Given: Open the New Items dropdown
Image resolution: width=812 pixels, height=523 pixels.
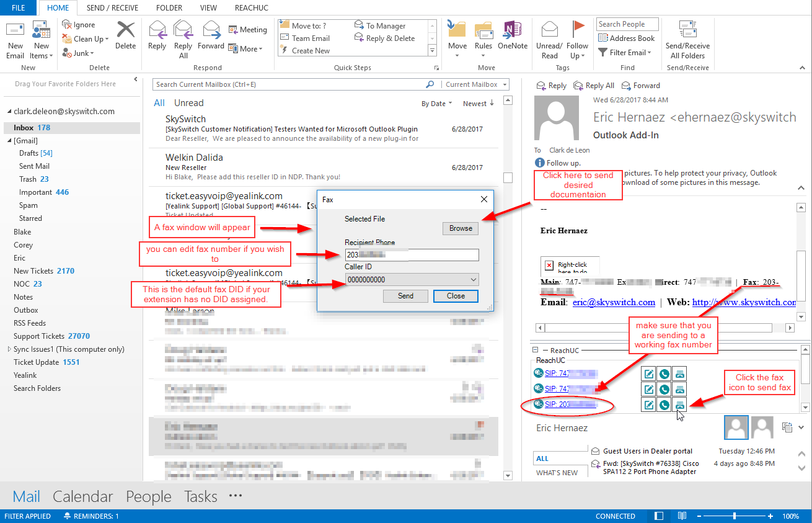Looking at the screenshot, I should click(x=42, y=40).
